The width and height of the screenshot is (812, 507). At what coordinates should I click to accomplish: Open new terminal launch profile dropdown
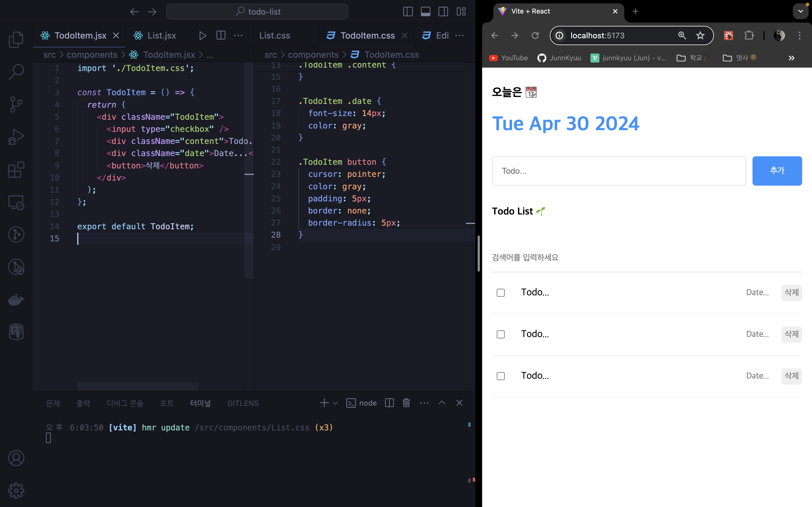coord(336,403)
